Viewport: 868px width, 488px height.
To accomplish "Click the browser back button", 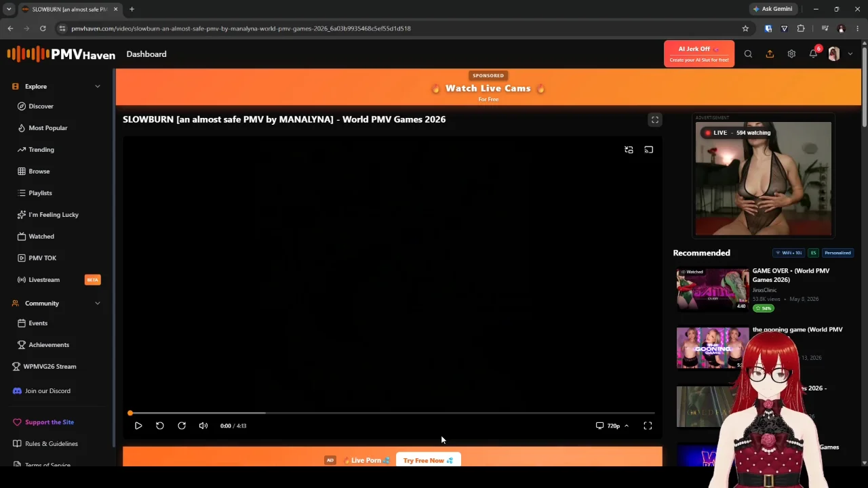I will click(10, 28).
